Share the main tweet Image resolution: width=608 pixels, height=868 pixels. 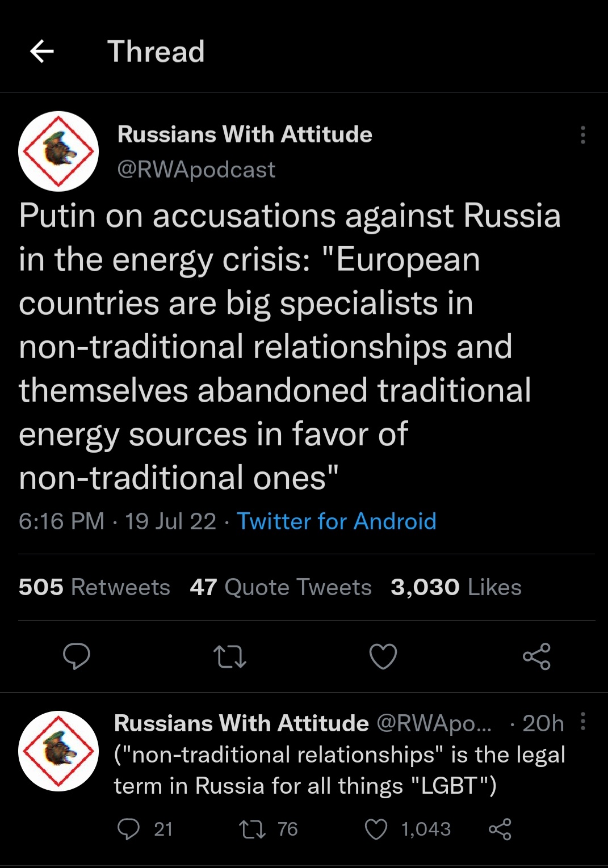(x=536, y=656)
